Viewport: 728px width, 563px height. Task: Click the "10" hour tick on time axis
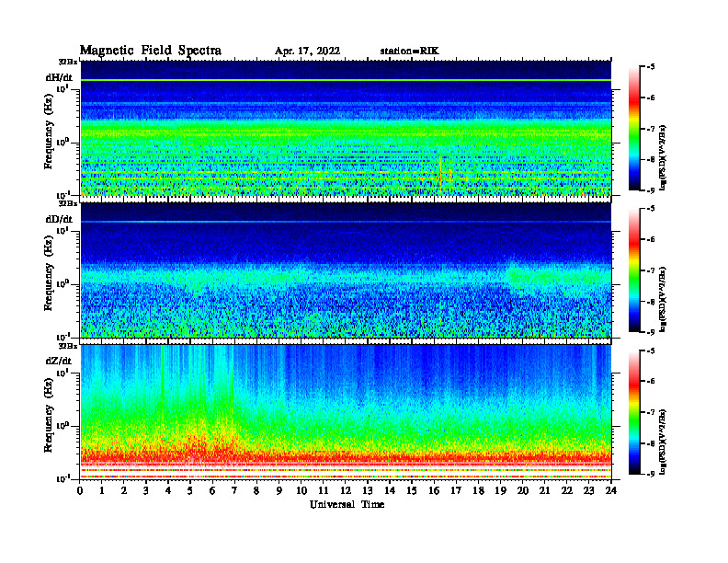pyautogui.click(x=301, y=490)
